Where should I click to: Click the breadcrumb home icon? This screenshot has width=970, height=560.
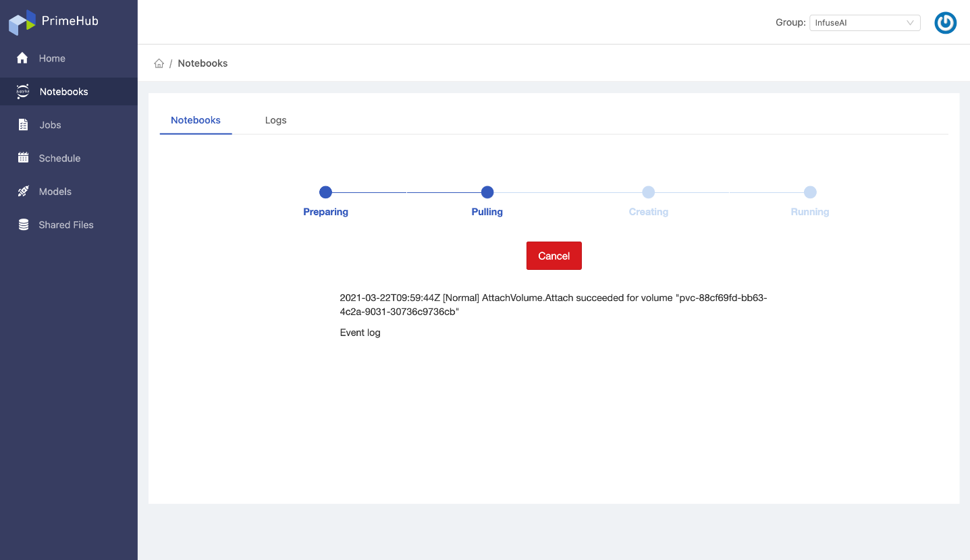click(159, 63)
